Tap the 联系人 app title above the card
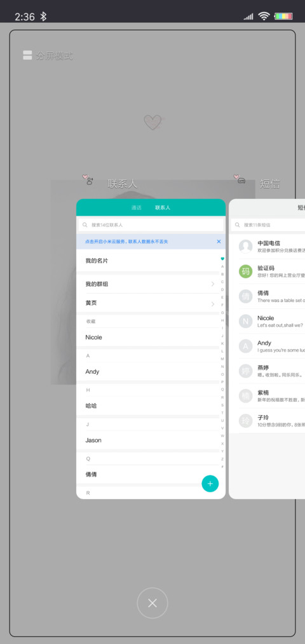The image size is (305, 644). [123, 184]
